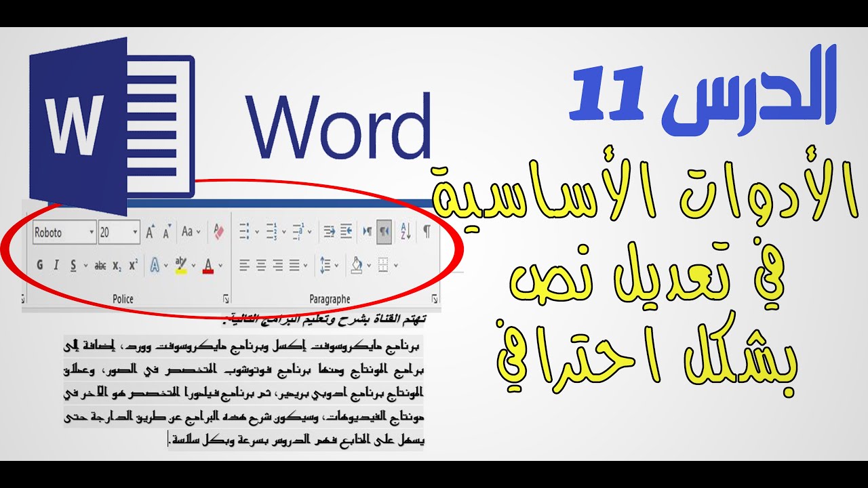Image resolution: width=868 pixels, height=488 pixels.
Task: Click the Word logo icon
Action: click(x=113, y=126)
